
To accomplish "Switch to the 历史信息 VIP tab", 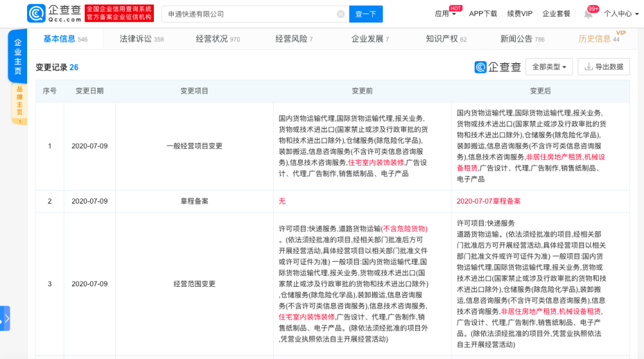I will pos(600,39).
